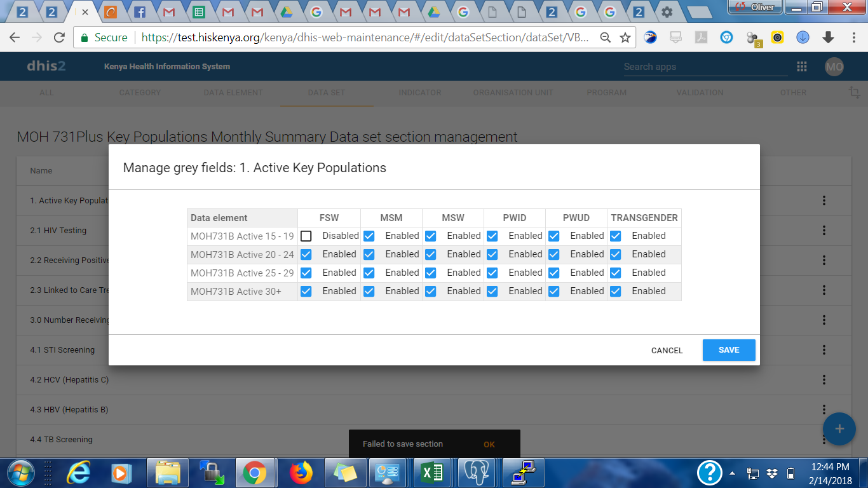868x488 pixels.
Task: Focus the Search apps field
Action: pyautogui.click(x=705, y=67)
